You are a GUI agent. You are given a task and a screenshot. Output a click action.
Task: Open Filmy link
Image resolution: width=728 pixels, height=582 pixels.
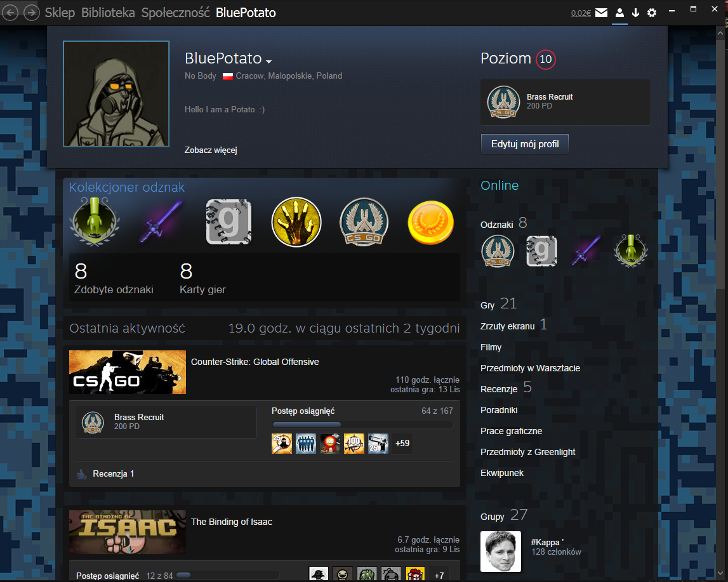tap(491, 347)
